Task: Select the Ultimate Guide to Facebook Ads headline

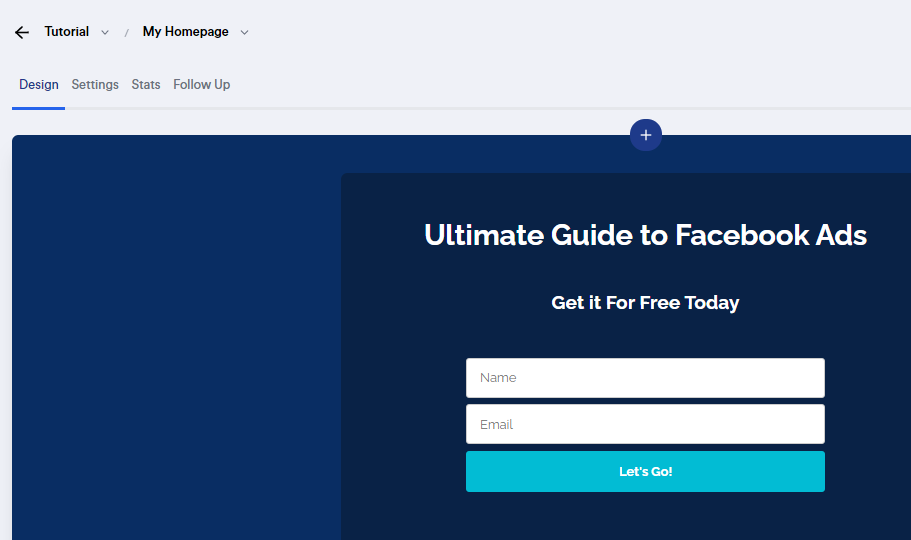Action: [645, 235]
